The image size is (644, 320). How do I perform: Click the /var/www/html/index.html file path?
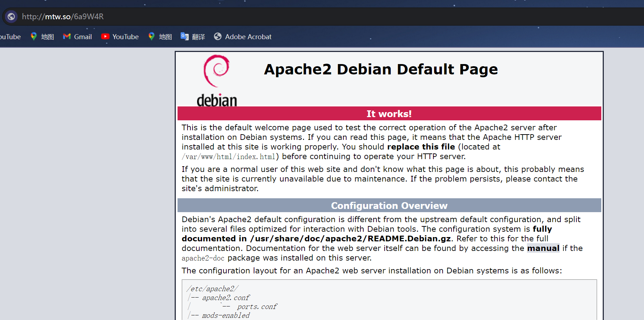228,157
